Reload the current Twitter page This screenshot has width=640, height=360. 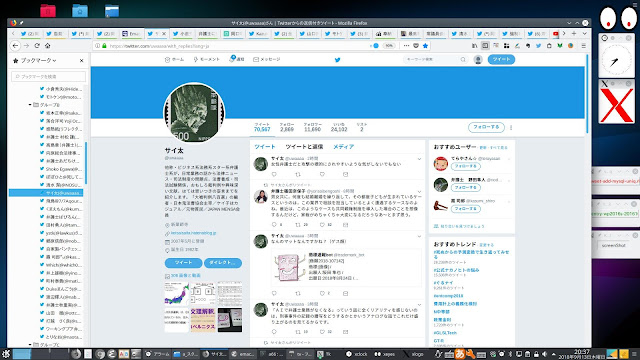pyautogui.click(x=37, y=46)
